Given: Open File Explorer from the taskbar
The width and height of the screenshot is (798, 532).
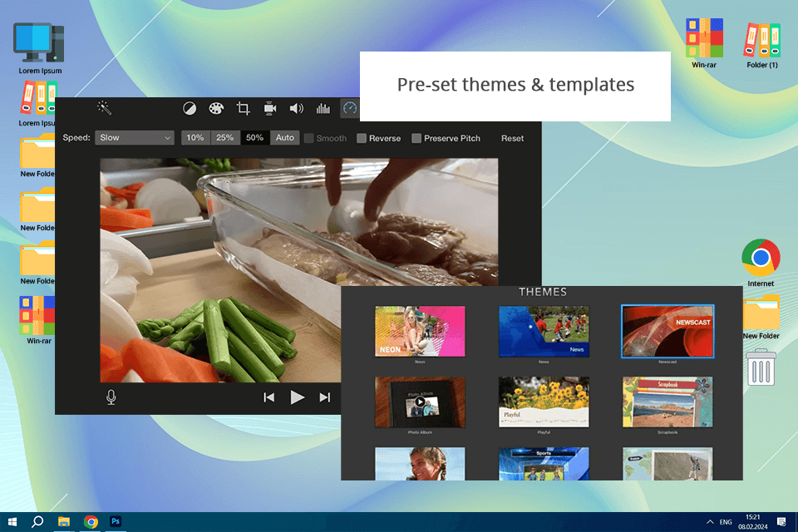Looking at the screenshot, I should 64,522.
